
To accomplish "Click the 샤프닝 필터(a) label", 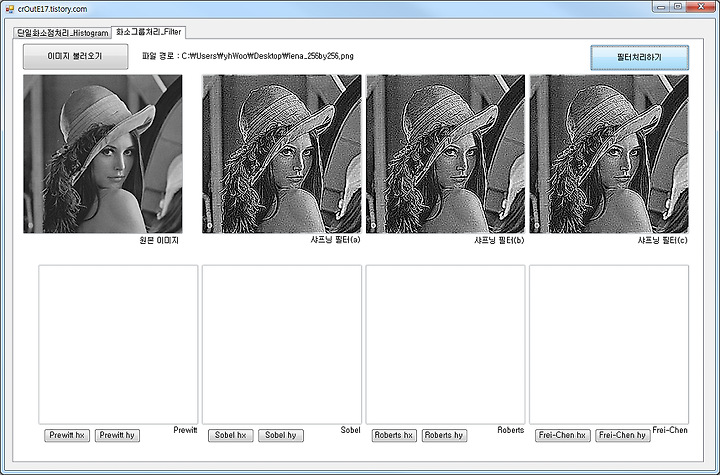I will point(336,240).
